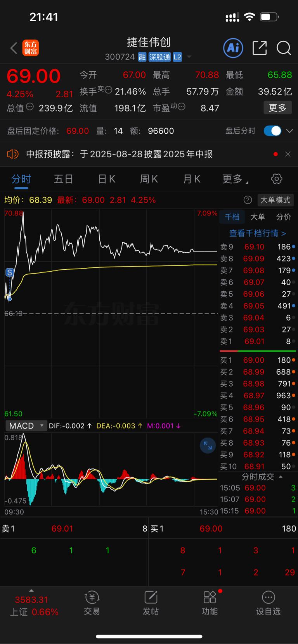This screenshot has width=298, height=644.
Task: Expand the MACD chart to fullscreen
Action: click(x=208, y=446)
